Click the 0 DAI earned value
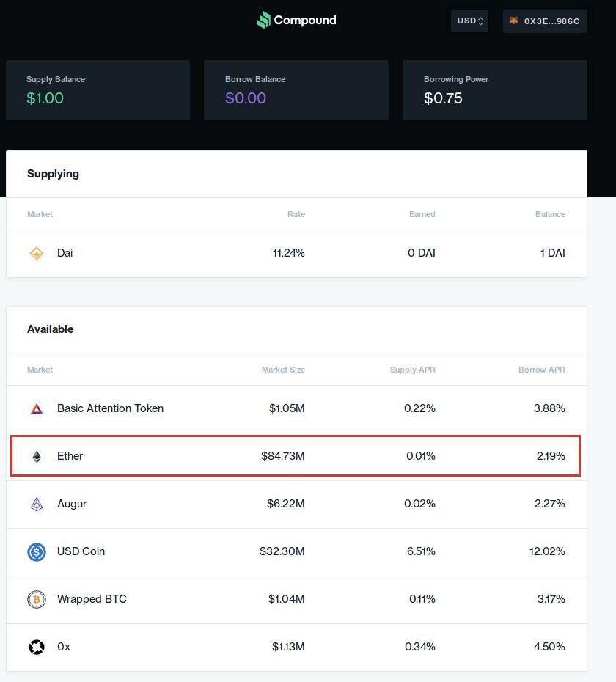 pos(422,253)
